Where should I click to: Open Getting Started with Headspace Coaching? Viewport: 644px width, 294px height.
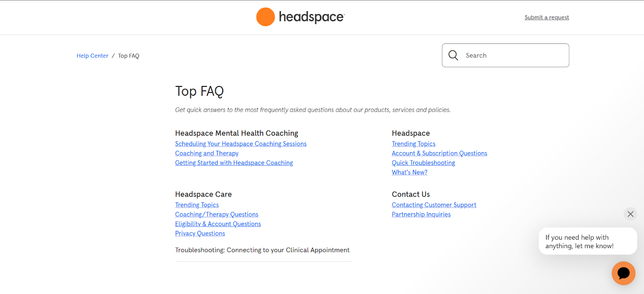(234, 163)
